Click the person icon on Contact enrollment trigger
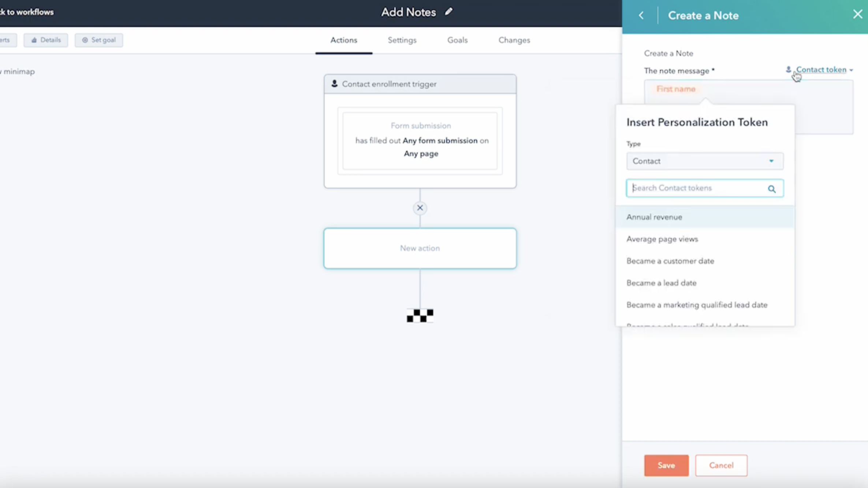Viewport: 868px width, 488px height. pos(334,83)
